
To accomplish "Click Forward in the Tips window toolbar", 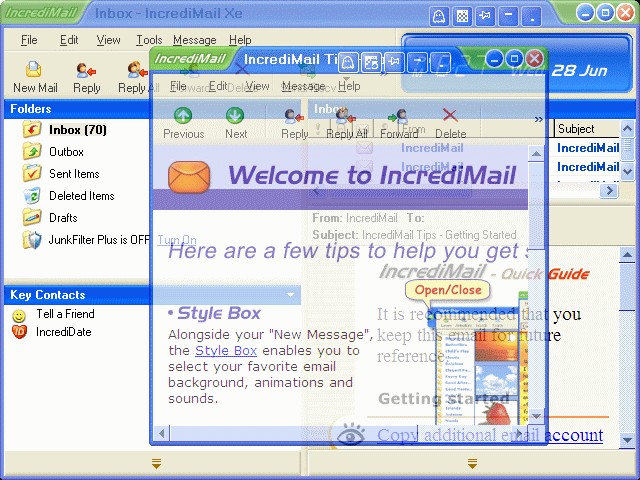I will [399, 123].
